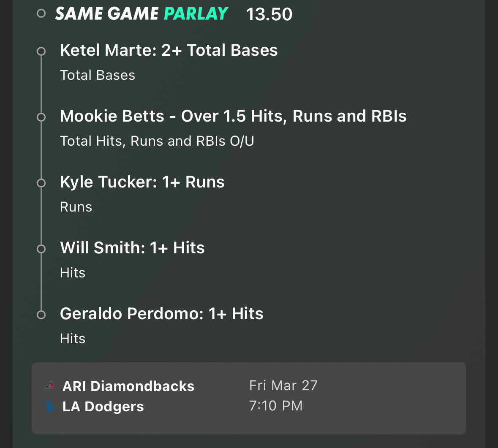Select Ketel Marte: 2+ Total Bases leg
This screenshot has height=448, width=498.
(x=169, y=50)
